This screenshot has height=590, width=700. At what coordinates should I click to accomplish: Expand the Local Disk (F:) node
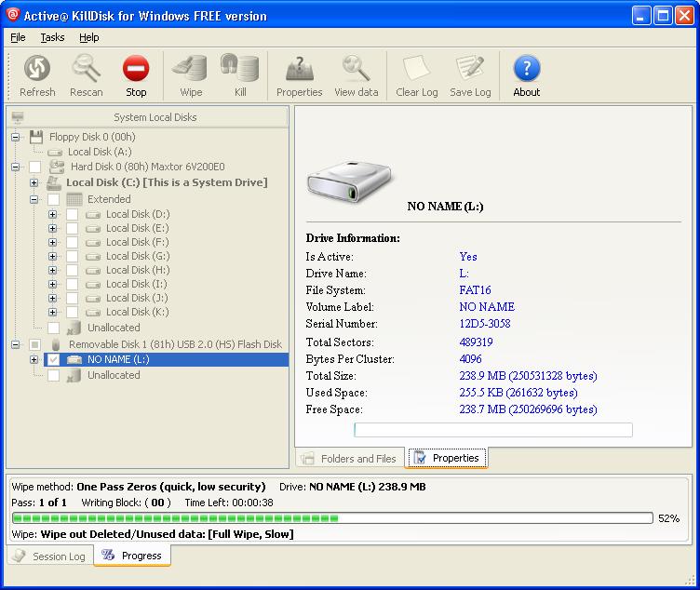[53, 242]
